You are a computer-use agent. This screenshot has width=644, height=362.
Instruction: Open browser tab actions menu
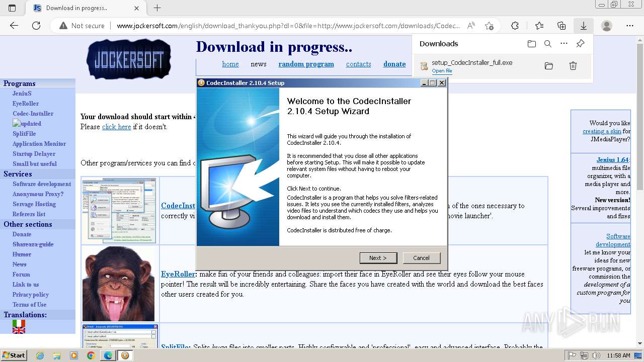click(12, 8)
